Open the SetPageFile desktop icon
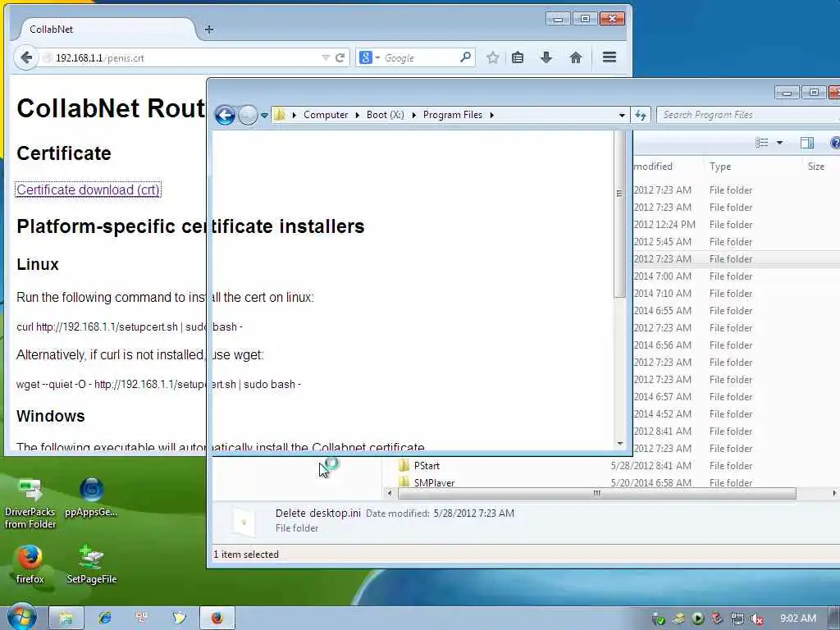 point(92,564)
